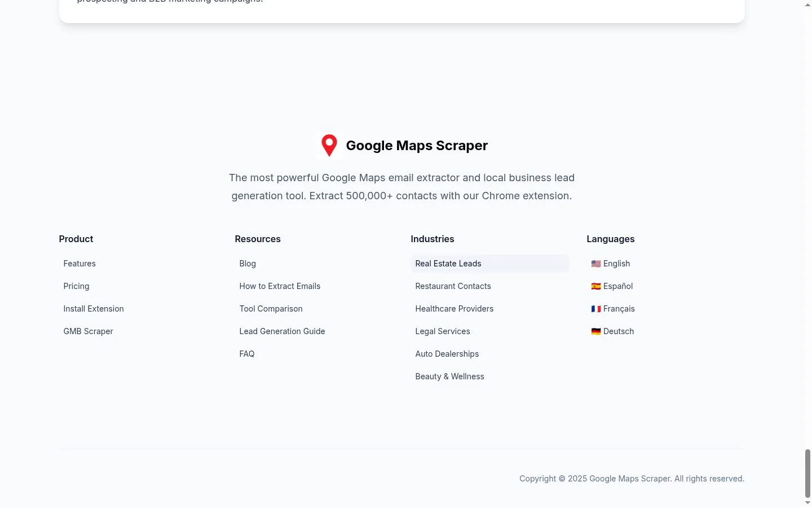
Task: Open Healthcare Providers industry link
Action: click(454, 309)
